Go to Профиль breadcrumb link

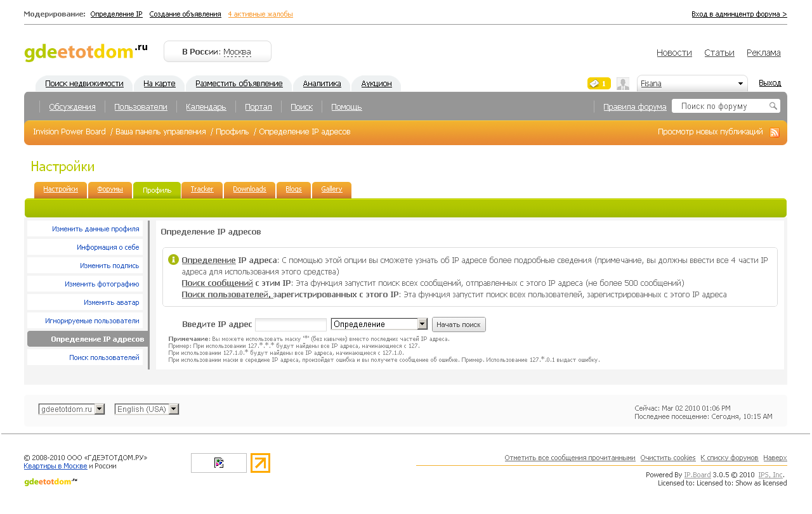(232, 132)
